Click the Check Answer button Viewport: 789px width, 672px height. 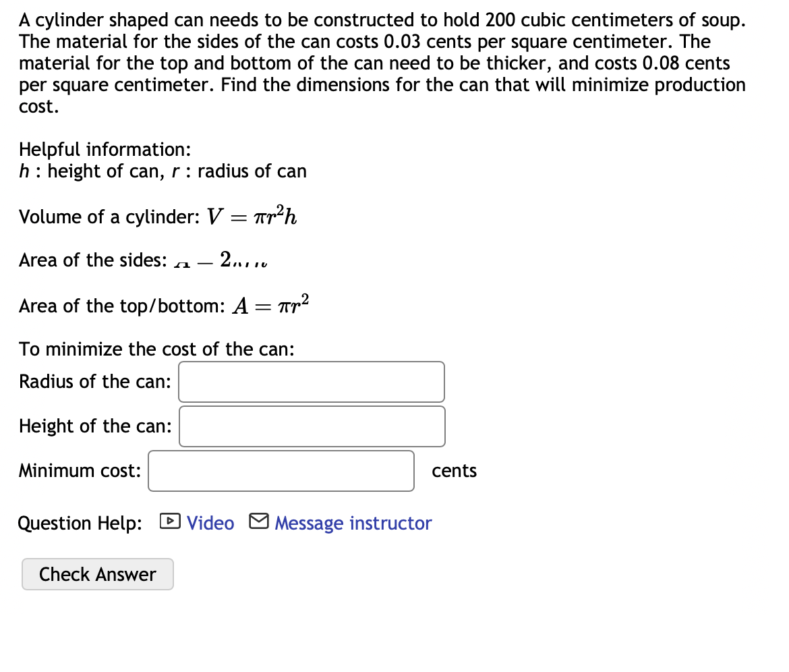click(98, 574)
